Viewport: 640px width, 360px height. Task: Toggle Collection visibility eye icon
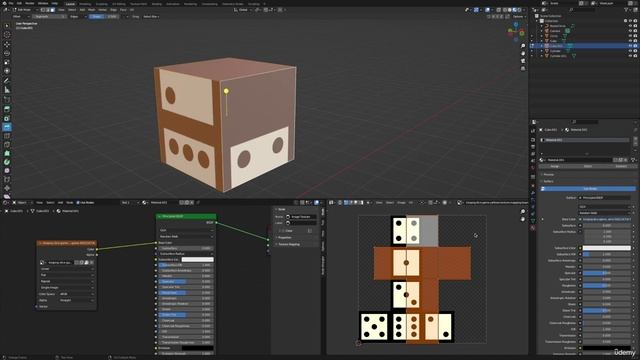click(x=630, y=21)
